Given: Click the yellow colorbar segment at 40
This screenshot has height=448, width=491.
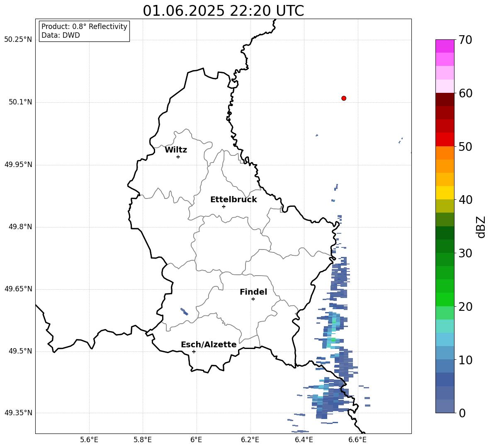Looking at the screenshot, I should coord(445,193).
